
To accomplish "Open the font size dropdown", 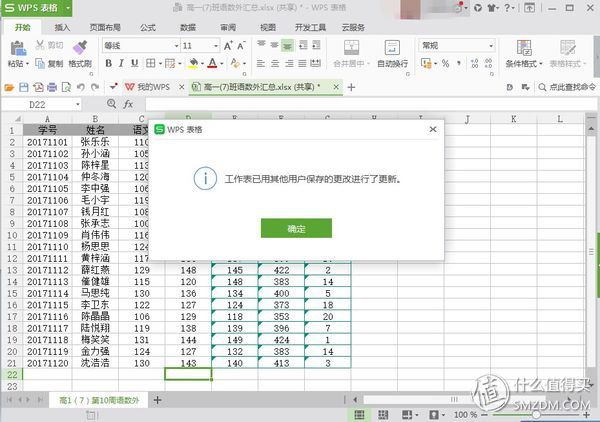I will [216, 46].
